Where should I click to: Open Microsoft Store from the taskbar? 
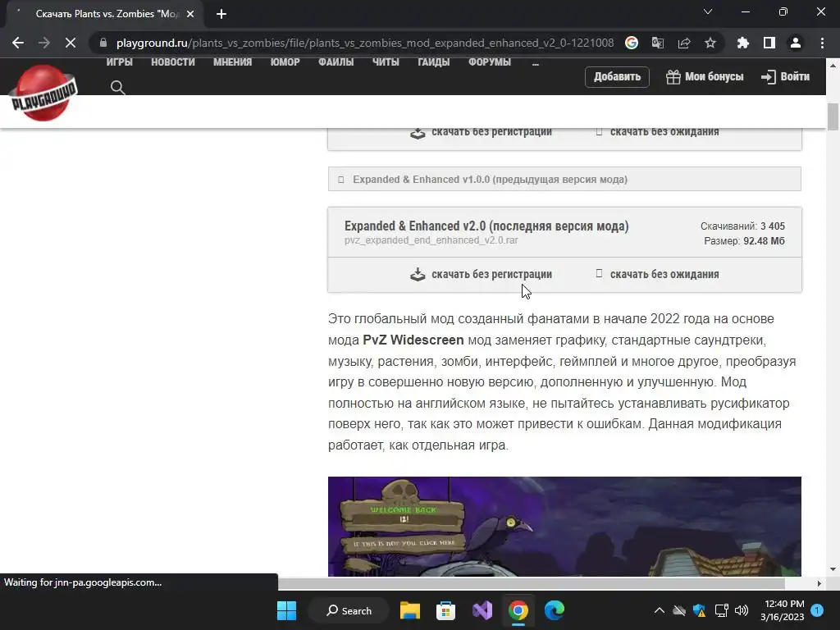[445, 610]
